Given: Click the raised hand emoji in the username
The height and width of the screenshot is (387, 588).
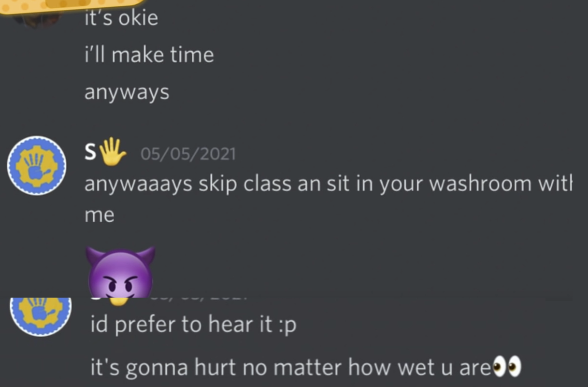Looking at the screenshot, I should tap(112, 152).
